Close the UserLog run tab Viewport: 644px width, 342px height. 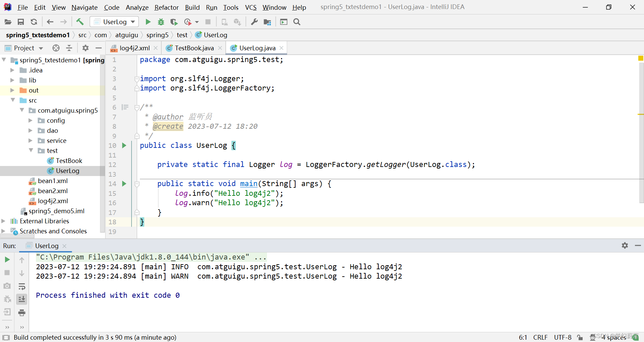pyautogui.click(x=64, y=246)
